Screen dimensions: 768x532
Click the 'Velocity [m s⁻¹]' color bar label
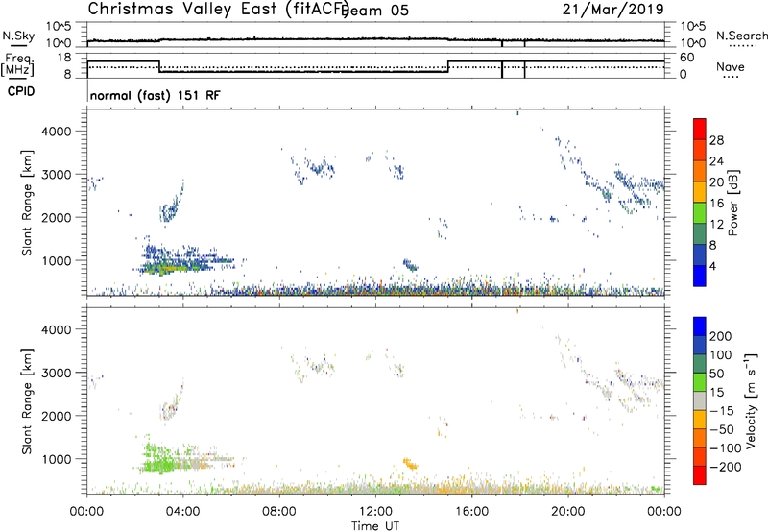point(752,400)
